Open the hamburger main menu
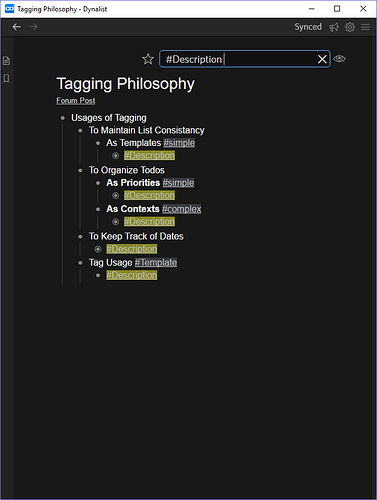Image resolution: width=377 pixels, height=500 pixels. tap(365, 27)
